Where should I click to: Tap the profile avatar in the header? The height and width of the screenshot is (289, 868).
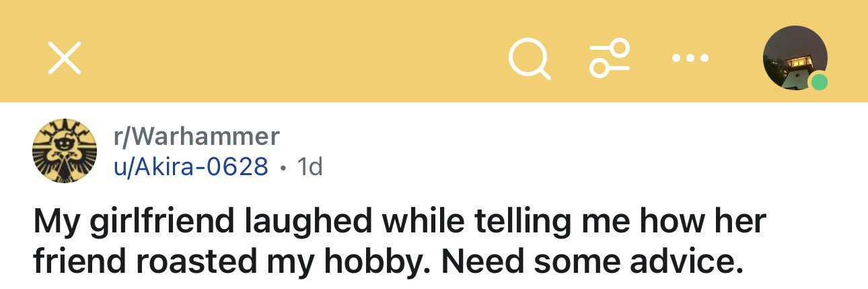pyautogui.click(x=793, y=57)
